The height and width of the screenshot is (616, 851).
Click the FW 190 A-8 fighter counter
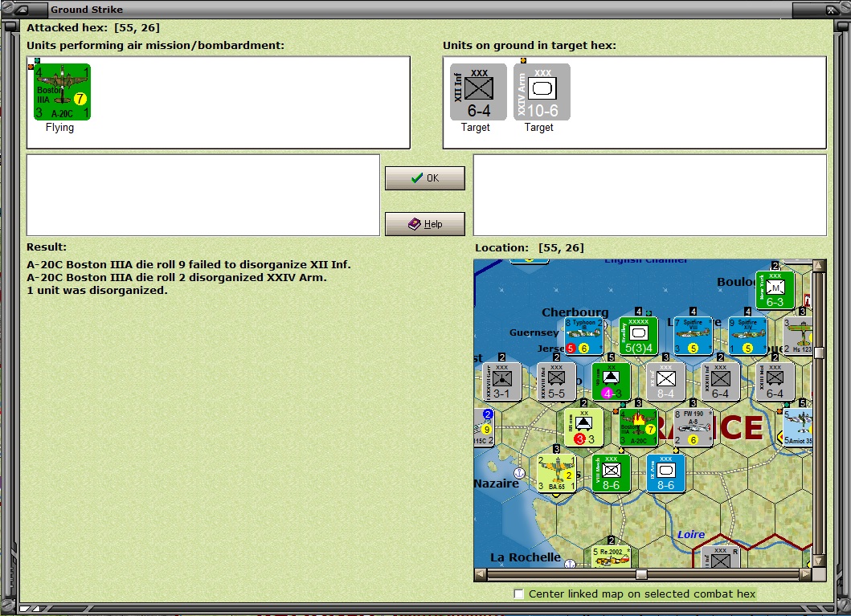693,428
